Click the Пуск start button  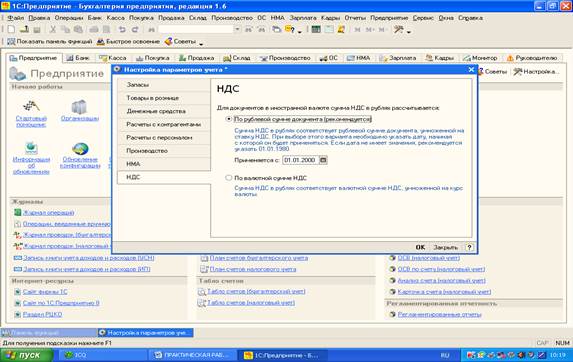[x=26, y=355]
